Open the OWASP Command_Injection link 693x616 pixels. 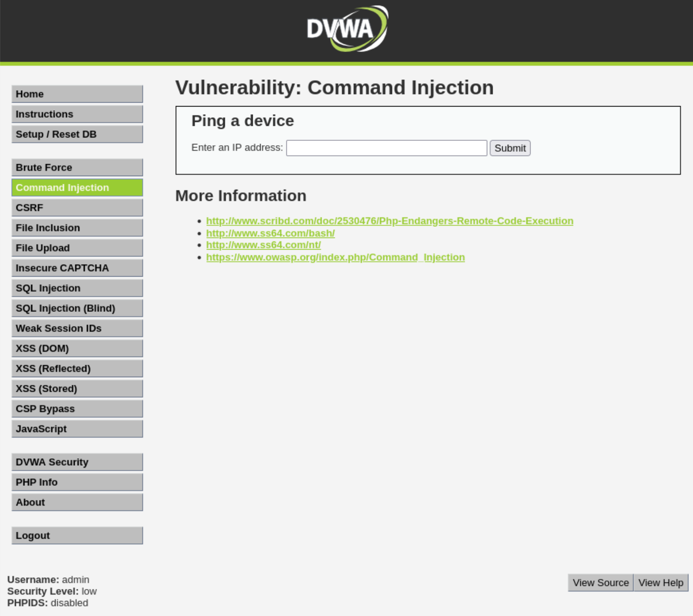pyautogui.click(x=335, y=257)
